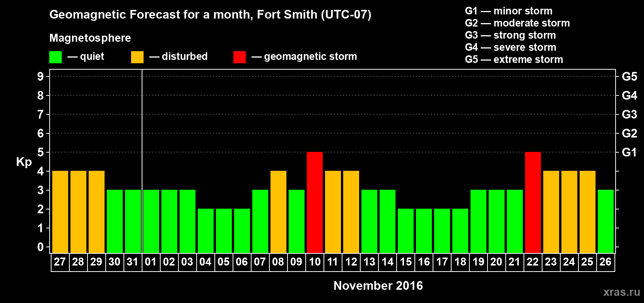Click the orange disturbed legend swatch

pyautogui.click(x=138, y=57)
